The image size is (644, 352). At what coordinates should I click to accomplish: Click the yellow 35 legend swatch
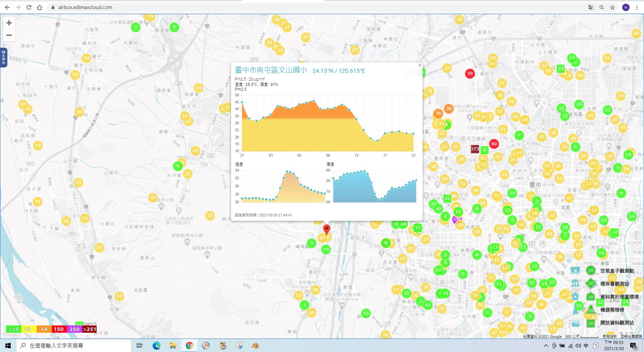(28, 329)
